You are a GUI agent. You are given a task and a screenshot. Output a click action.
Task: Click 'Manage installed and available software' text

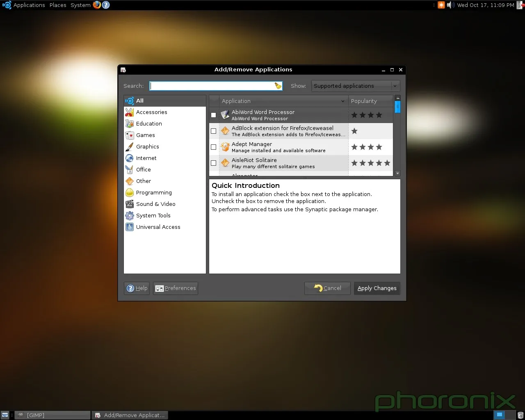click(x=278, y=151)
